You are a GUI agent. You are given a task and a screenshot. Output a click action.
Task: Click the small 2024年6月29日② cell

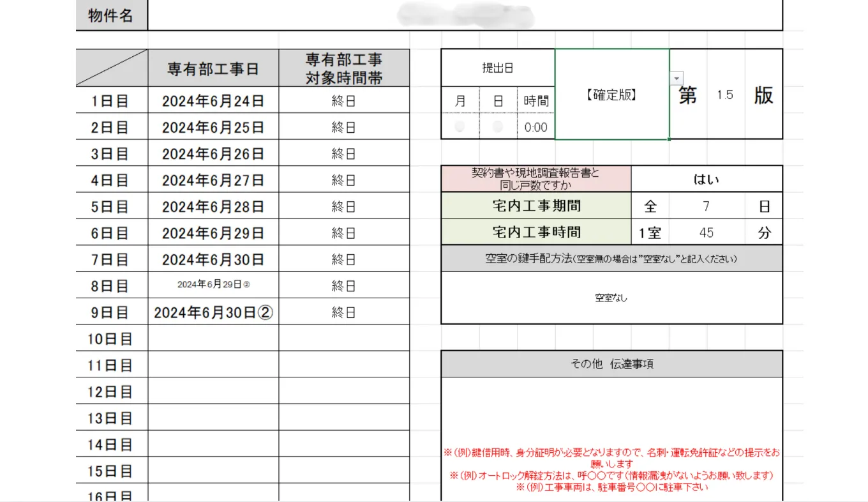point(213,285)
